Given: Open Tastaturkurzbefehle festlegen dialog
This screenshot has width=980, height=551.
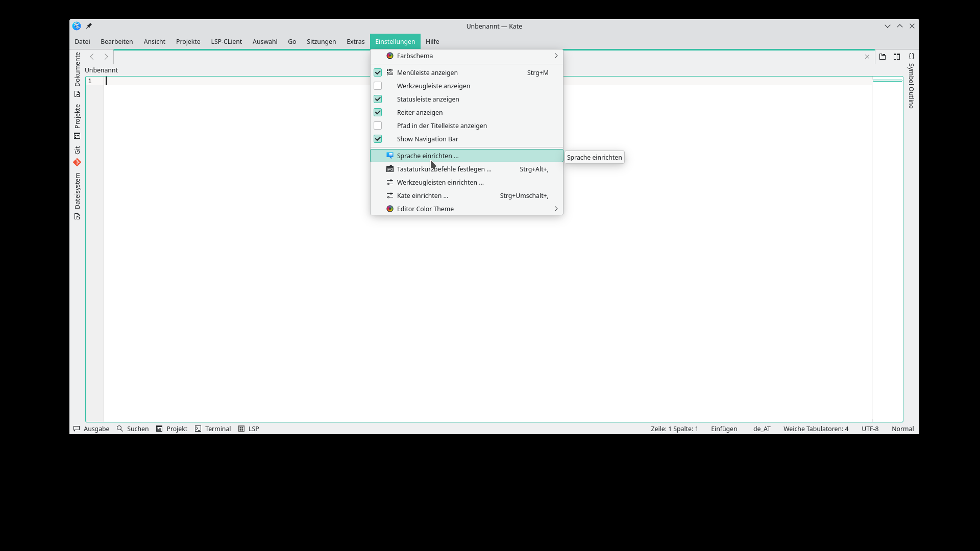Looking at the screenshot, I should [467, 169].
